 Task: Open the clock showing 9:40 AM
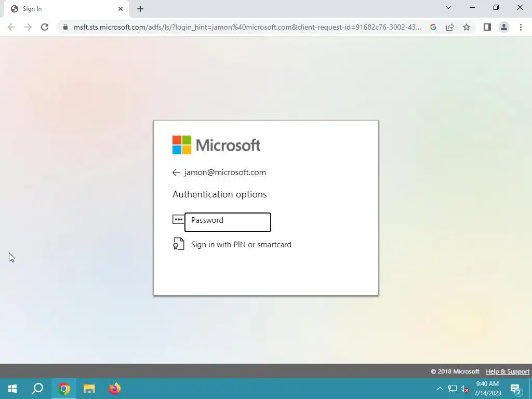tap(487, 389)
